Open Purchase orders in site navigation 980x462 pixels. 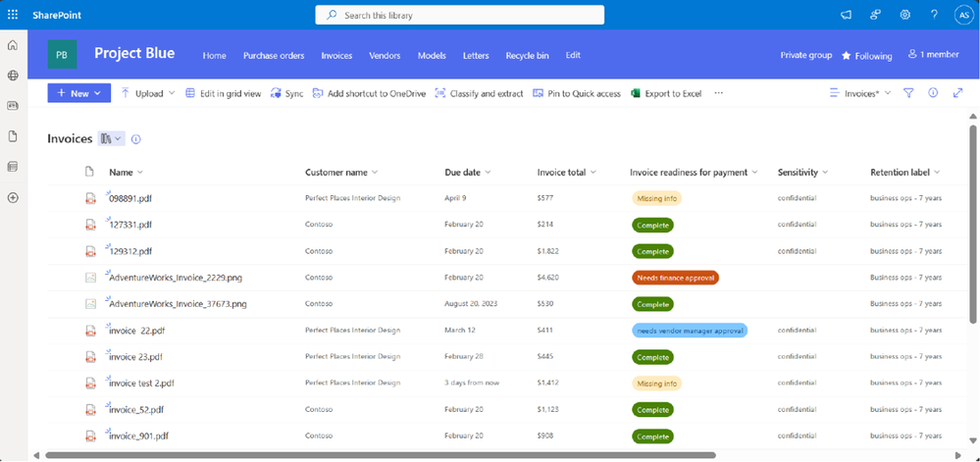point(274,55)
